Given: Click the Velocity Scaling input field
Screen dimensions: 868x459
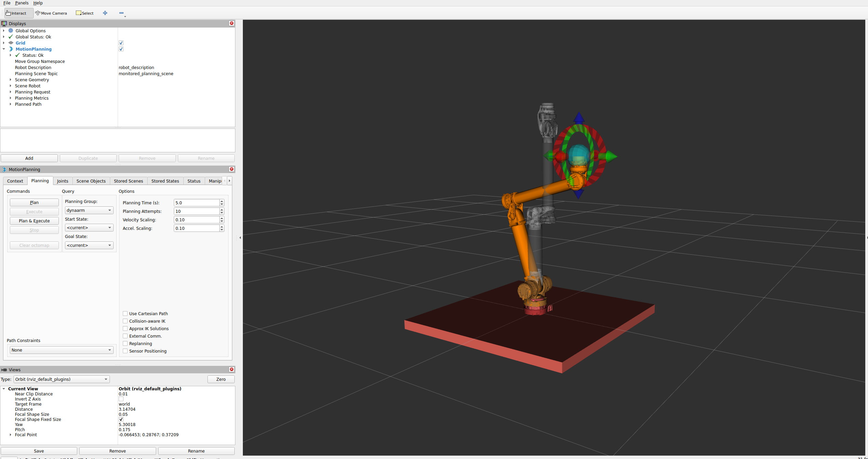Looking at the screenshot, I should pos(197,220).
